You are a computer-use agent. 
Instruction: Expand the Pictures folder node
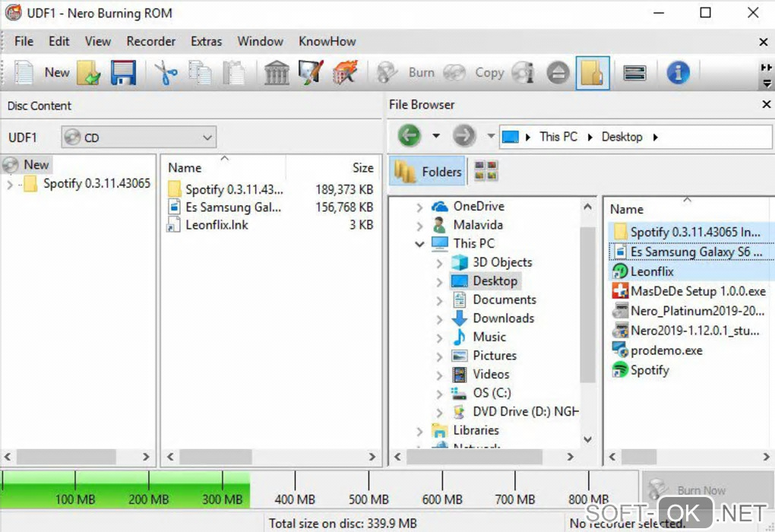tap(439, 356)
